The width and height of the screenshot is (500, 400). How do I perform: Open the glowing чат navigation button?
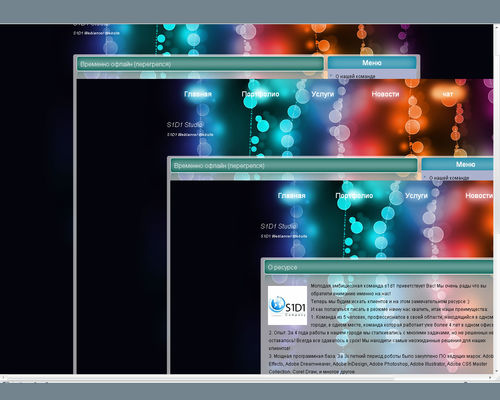tap(448, 94)
